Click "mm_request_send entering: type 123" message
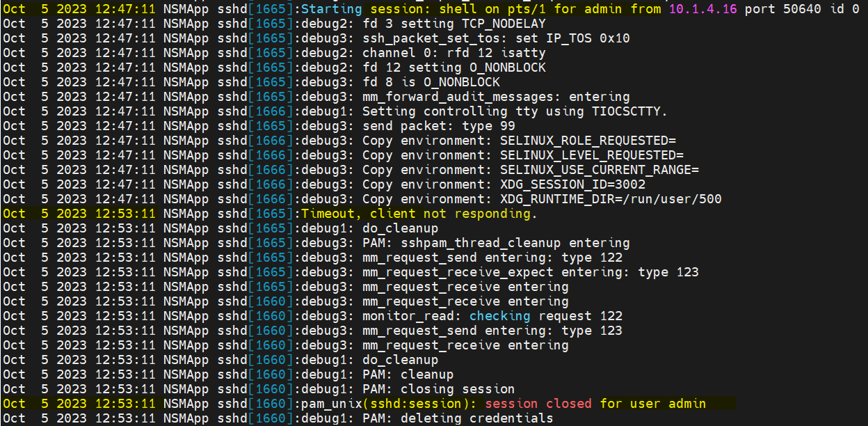Viewport: 868px width, 426px height. tap(492, 331)
